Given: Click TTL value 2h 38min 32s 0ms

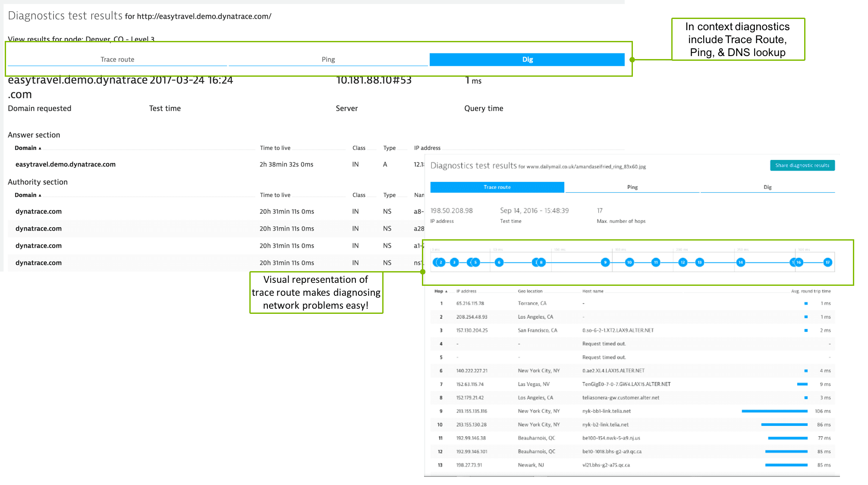Looking at the screenshot, I should 286,164.
